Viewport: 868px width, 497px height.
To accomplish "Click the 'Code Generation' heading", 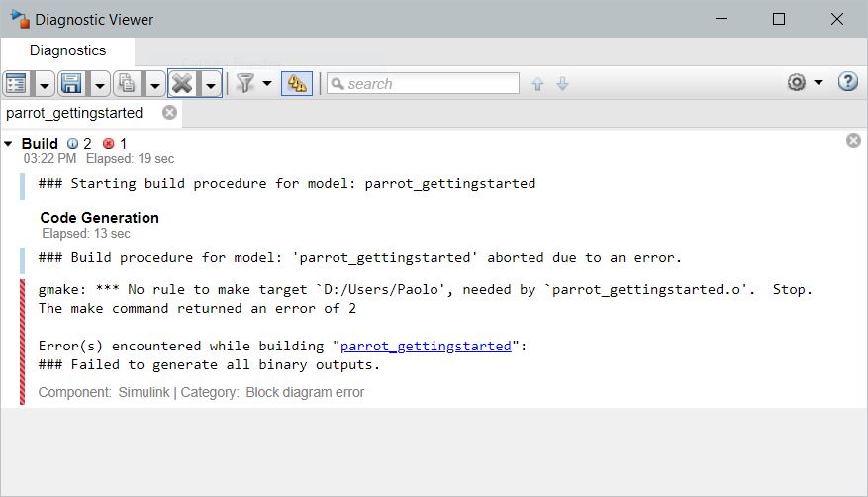I will [x=99, y=218].
